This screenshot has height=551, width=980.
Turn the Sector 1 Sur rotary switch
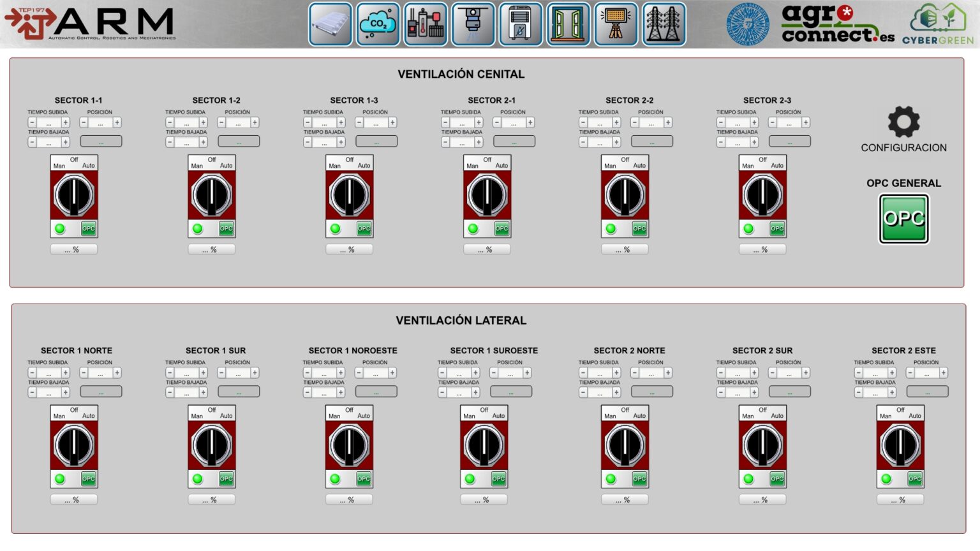(x=212, y=445)
